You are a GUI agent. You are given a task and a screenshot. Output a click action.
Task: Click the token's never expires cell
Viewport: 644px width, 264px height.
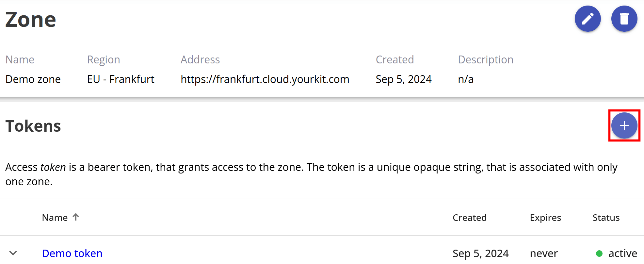point(544,253)
